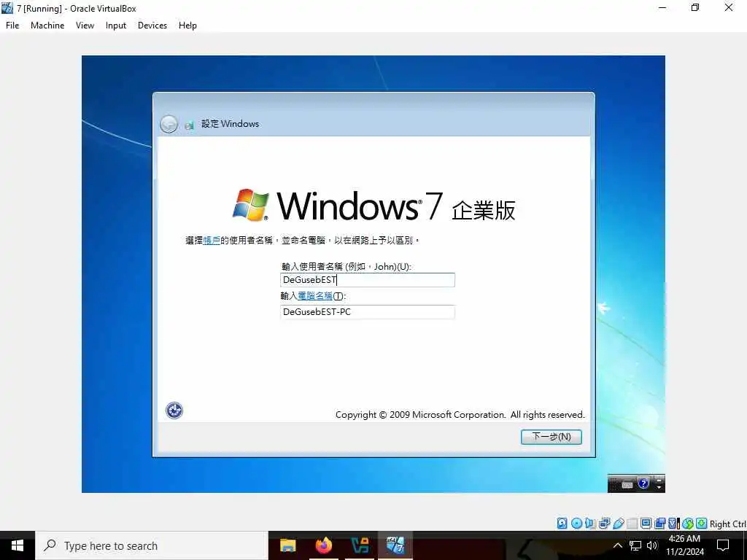Click the Right Ctrl host key label
This screenshot has height=560, width=747.
[x=728, y=524]
